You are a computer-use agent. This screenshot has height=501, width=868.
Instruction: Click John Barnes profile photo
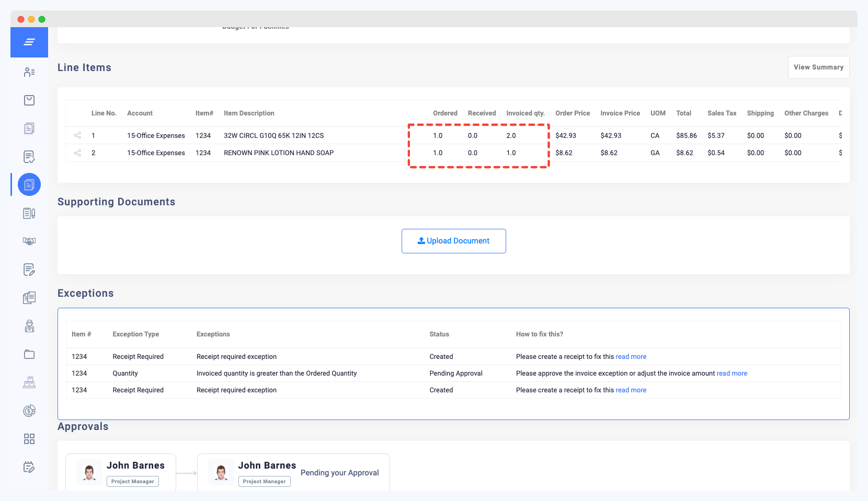tap(89, 472)
